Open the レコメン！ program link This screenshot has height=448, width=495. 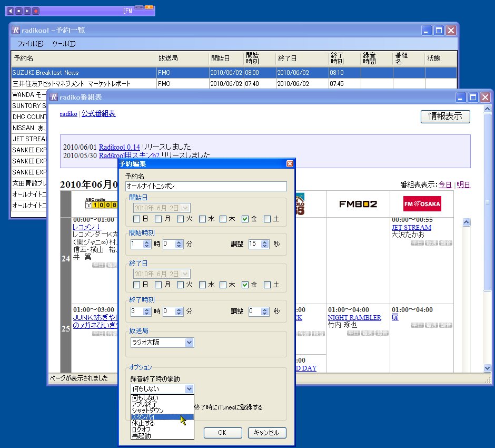pyautogui.click(x=87, y=227)
